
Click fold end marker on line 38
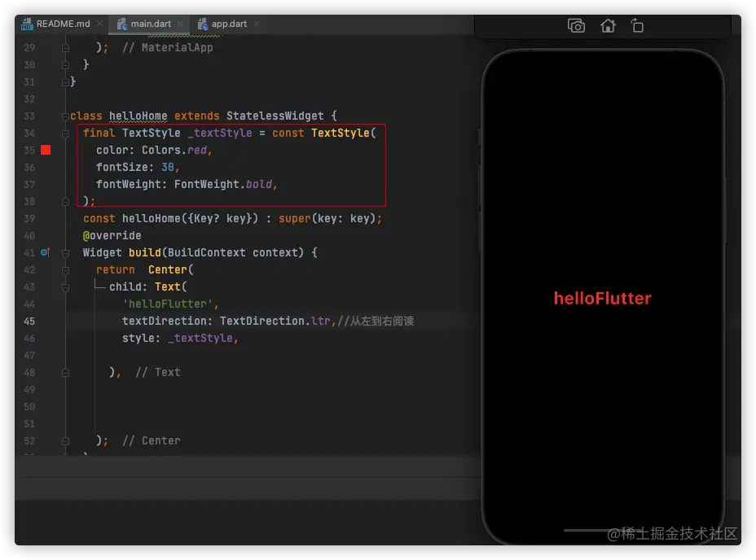tap(65, 202)
